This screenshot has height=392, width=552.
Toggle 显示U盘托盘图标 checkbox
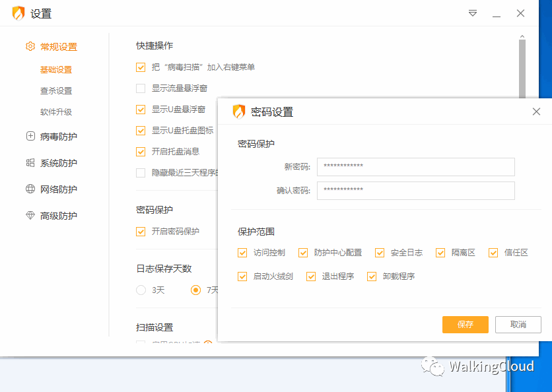[x=141, y=131]
